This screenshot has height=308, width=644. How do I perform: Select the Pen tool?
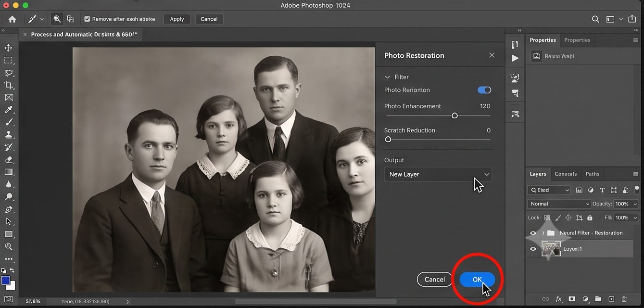(9, 209)
